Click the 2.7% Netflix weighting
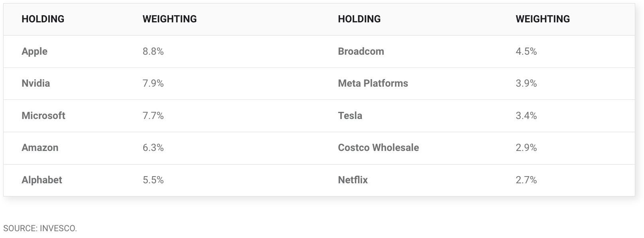The image size is (644, 238). 526,180
